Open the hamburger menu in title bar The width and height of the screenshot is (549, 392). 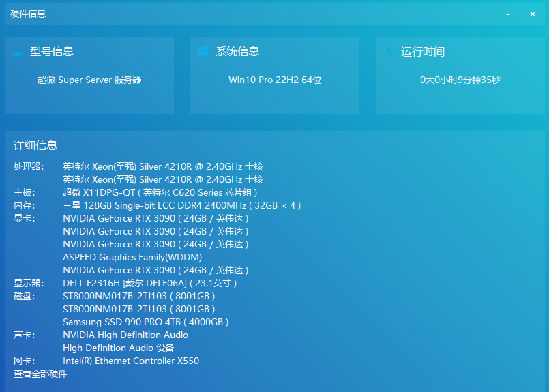click(483, 14)
